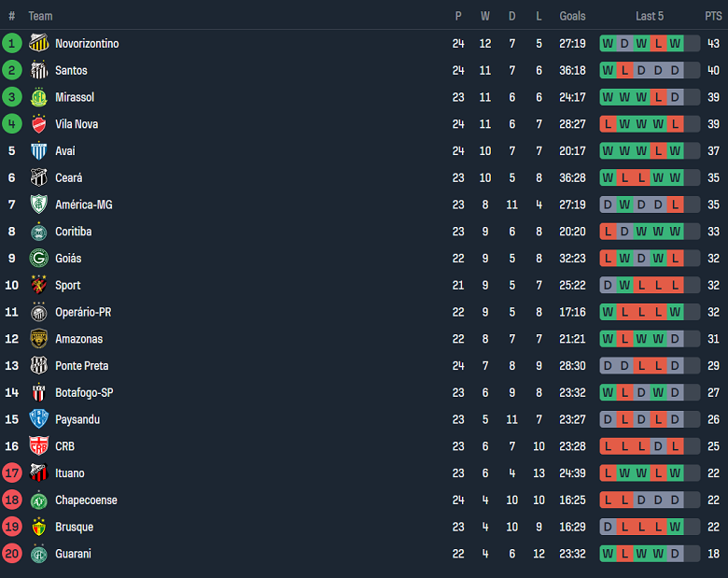This screenshot has width=728, height=578.
Task: Select the Brusque crest with stars
Action: coord(39,527)
